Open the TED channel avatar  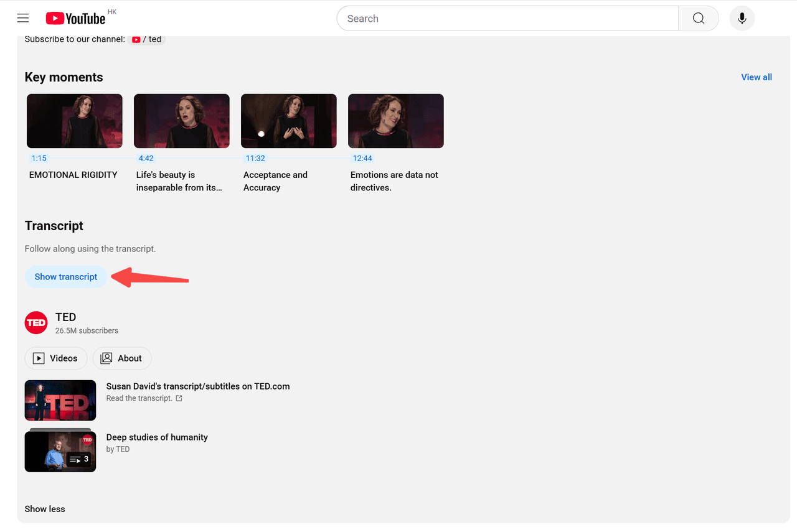pyautogui.click(x=36, y=322)
